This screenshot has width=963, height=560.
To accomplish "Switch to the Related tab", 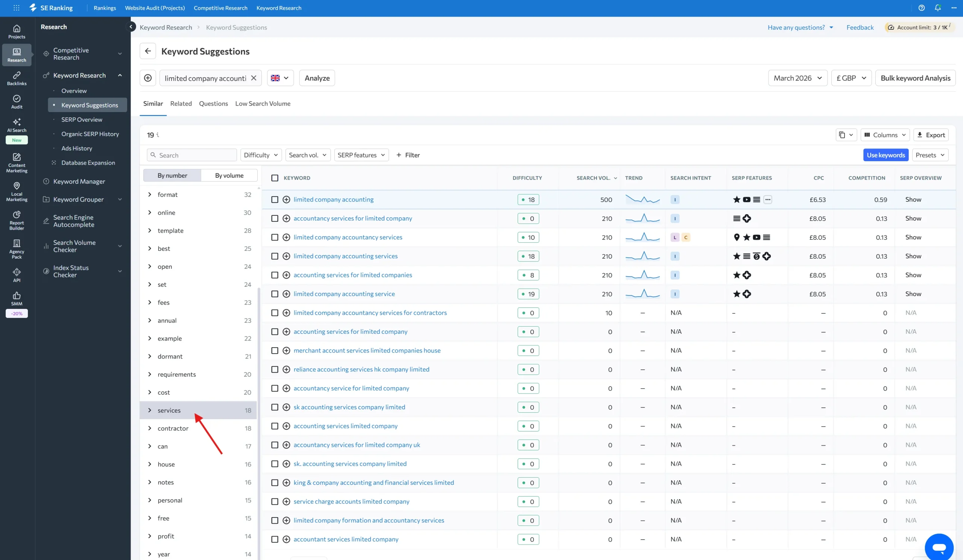I will pos(181,103).
